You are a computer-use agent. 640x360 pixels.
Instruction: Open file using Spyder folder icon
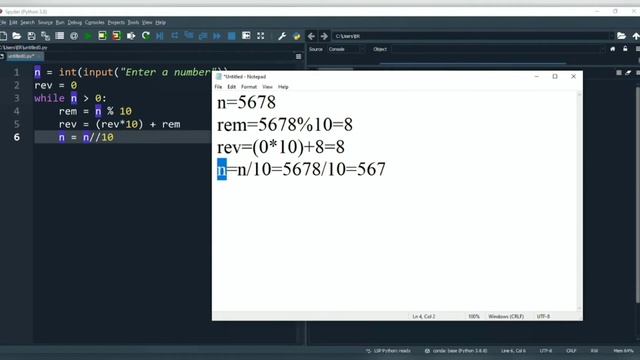pyautogui.click(x=17, y=36)
